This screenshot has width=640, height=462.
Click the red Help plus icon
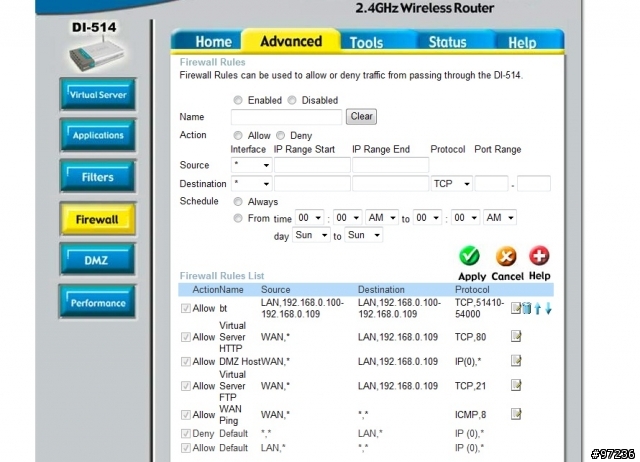click(539, 256)
